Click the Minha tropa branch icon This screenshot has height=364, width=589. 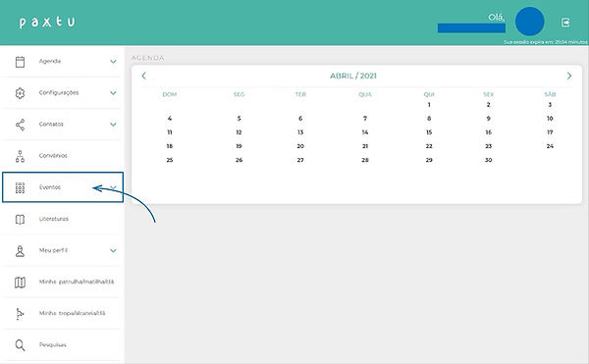(x=20, y=314)
